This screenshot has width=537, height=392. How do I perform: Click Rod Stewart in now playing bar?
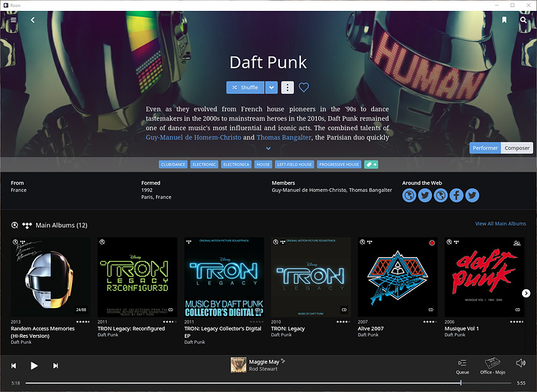[x=263, y=368]
